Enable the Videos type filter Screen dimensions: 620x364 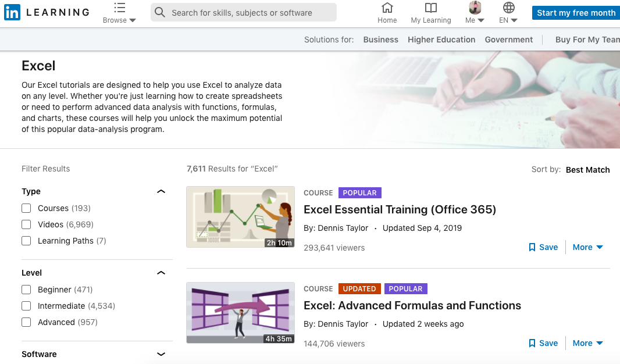click(x=26, y=224)
